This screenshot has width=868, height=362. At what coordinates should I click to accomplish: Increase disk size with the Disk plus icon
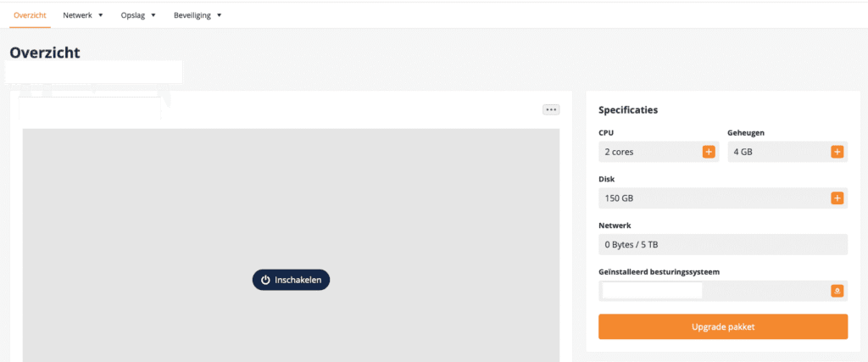tap(837, 198)
